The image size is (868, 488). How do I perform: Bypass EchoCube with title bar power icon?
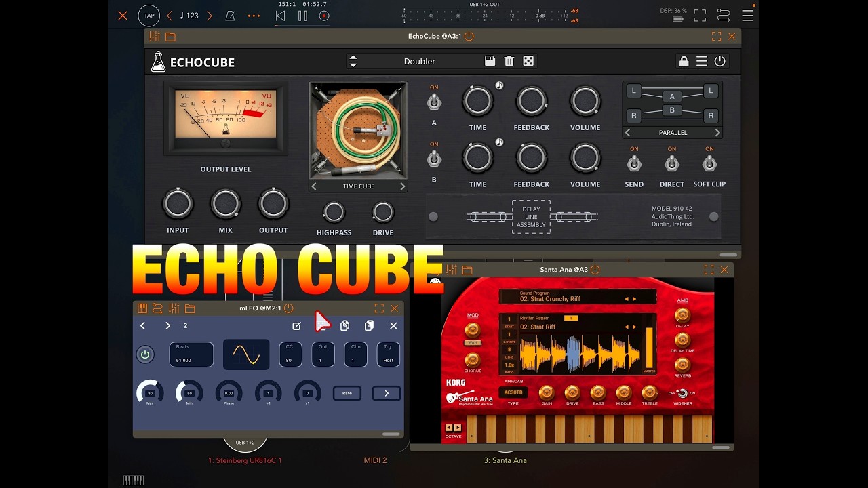[469, 36]
